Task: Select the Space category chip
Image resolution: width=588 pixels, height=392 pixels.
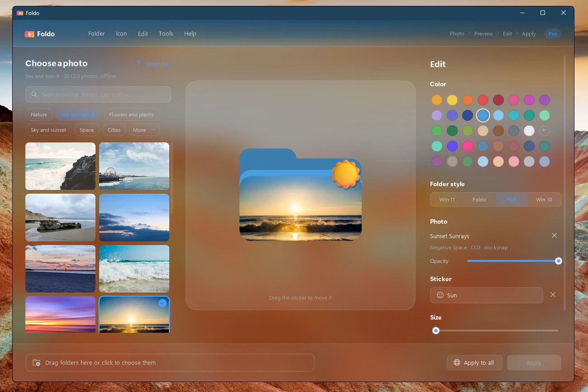Action: pyautogui.click(x=86, y=130)
